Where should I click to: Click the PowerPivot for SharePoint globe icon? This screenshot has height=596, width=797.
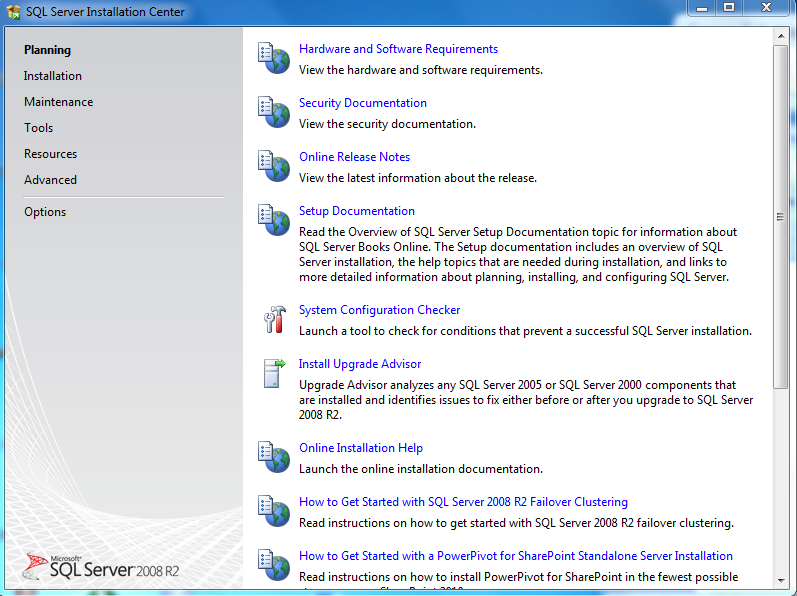coord(274,565)
